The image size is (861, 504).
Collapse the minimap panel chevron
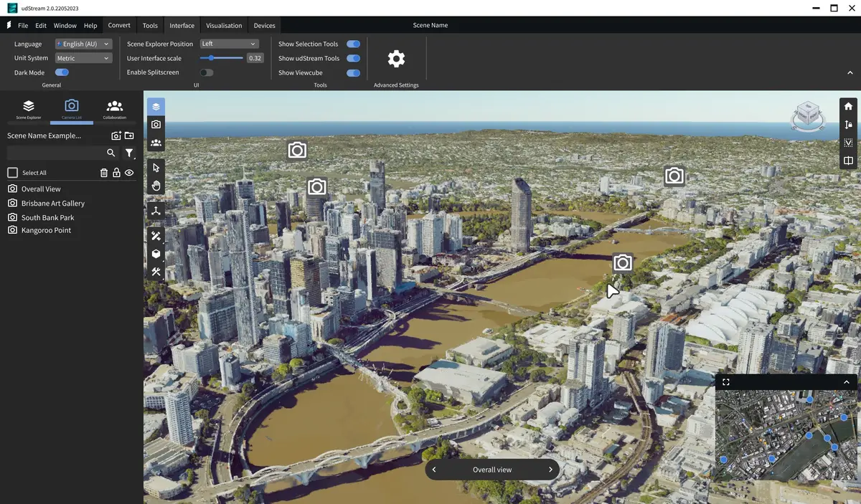pyautogui.click(x=847, y=382)
